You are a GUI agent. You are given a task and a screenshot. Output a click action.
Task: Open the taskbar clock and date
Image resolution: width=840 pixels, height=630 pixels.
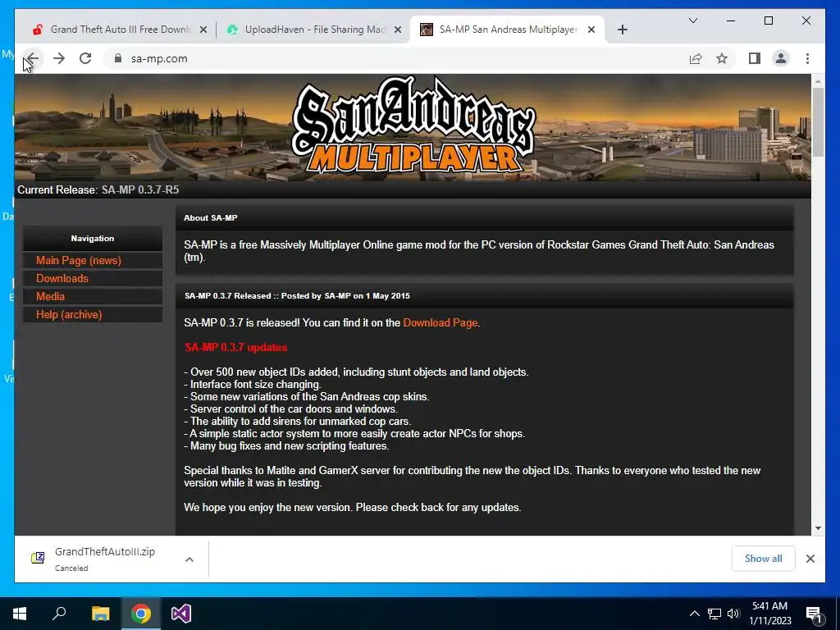769,614
